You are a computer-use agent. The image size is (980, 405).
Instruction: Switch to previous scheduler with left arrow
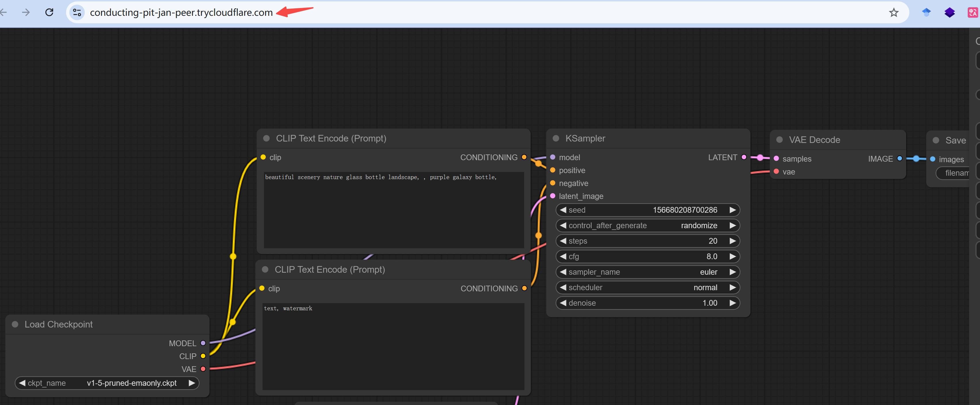(x=563, y=288)
